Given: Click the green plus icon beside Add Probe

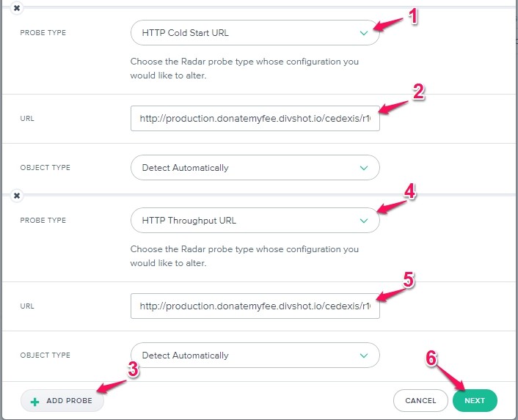Looking at the screenshot, I should click(34, 401).
